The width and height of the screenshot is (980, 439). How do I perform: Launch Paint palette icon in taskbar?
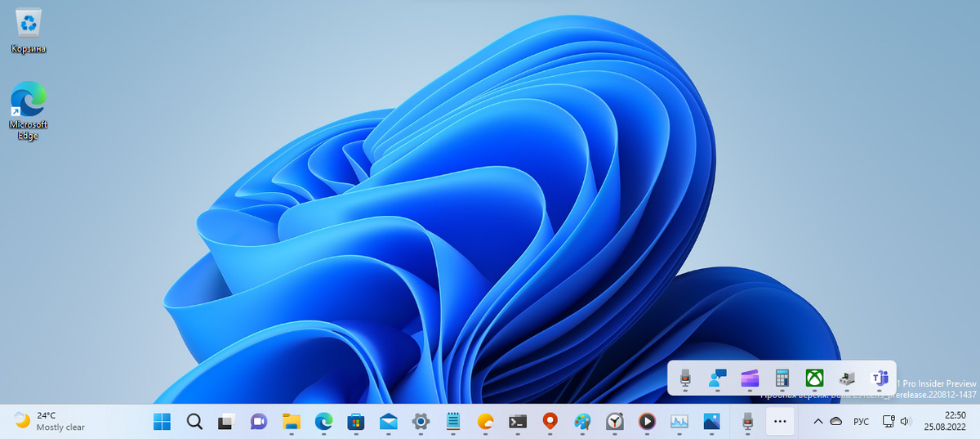coord(581,422)
